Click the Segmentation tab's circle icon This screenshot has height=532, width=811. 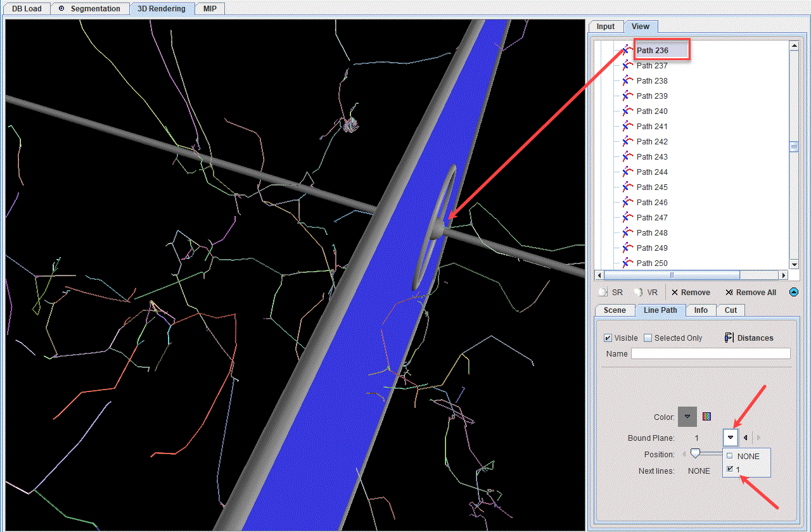[x=61, y=9]
